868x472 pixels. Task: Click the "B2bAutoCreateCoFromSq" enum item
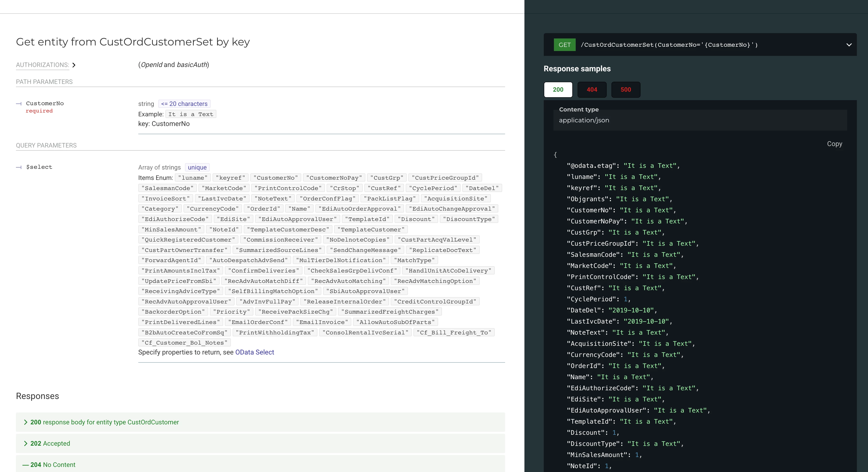click(184, 332)
